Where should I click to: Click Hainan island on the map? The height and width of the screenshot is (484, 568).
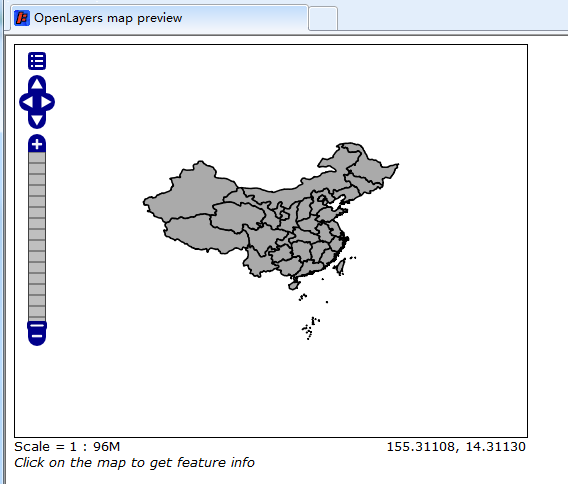(294, 284)
